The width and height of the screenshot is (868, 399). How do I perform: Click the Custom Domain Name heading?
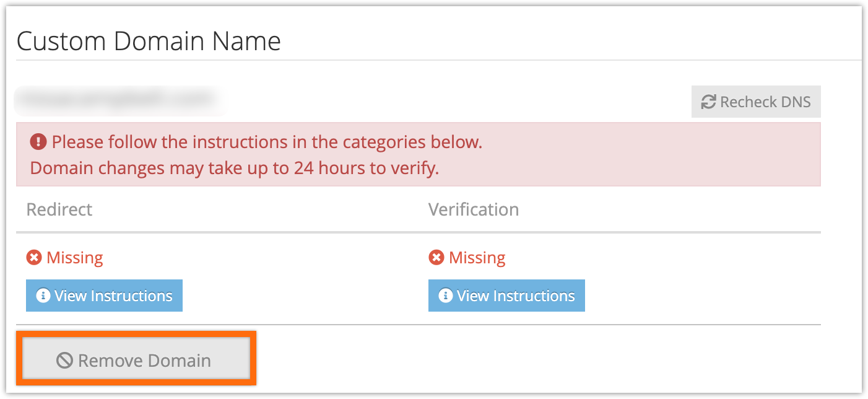coord(149,42)
